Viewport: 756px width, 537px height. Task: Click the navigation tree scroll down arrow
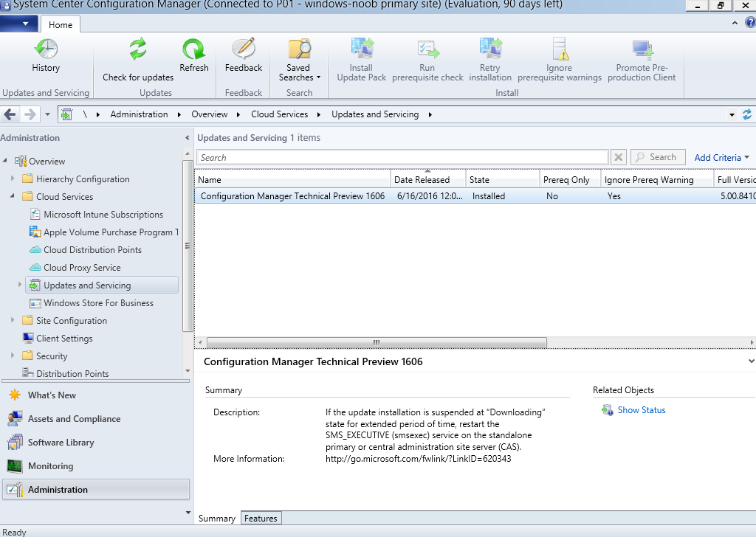tap(188, 371)
